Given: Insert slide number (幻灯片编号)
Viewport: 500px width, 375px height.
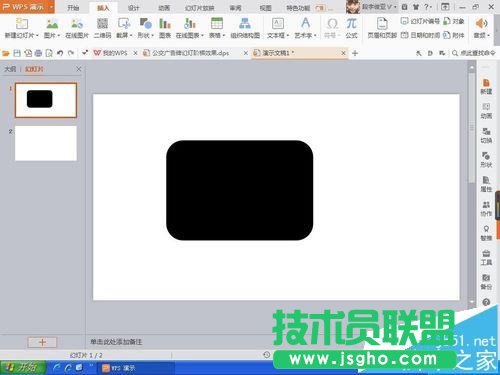Looking at the screenshot, I should [x=420, y=21].
